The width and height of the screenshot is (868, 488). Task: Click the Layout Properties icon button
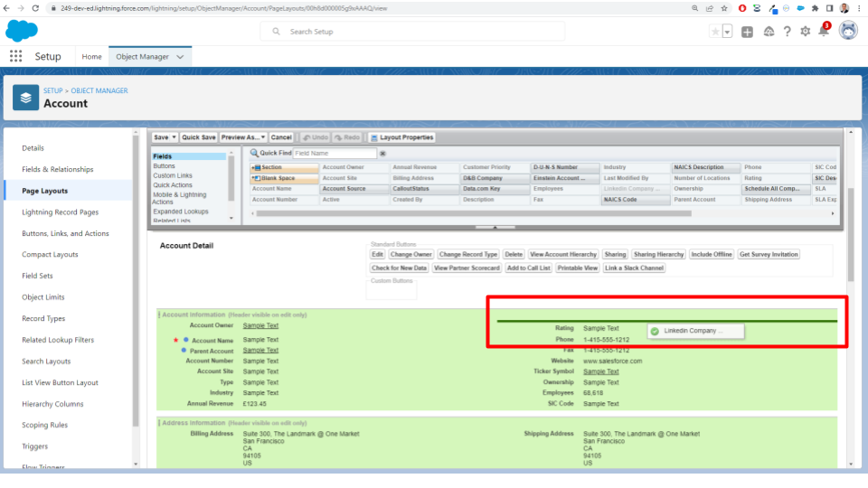(401, 137)
